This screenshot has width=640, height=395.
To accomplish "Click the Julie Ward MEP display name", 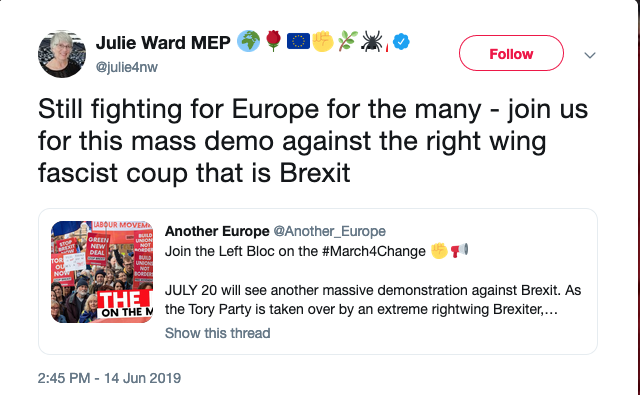I will [163, 42].
